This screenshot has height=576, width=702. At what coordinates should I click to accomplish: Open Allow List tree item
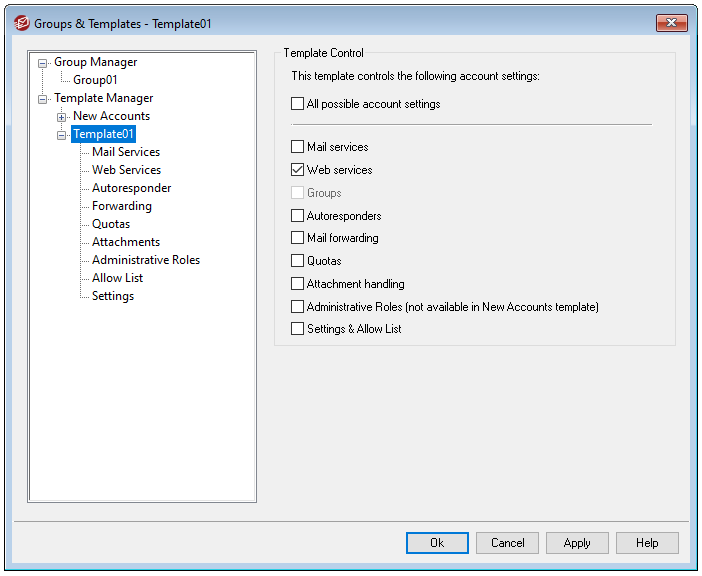117,278
